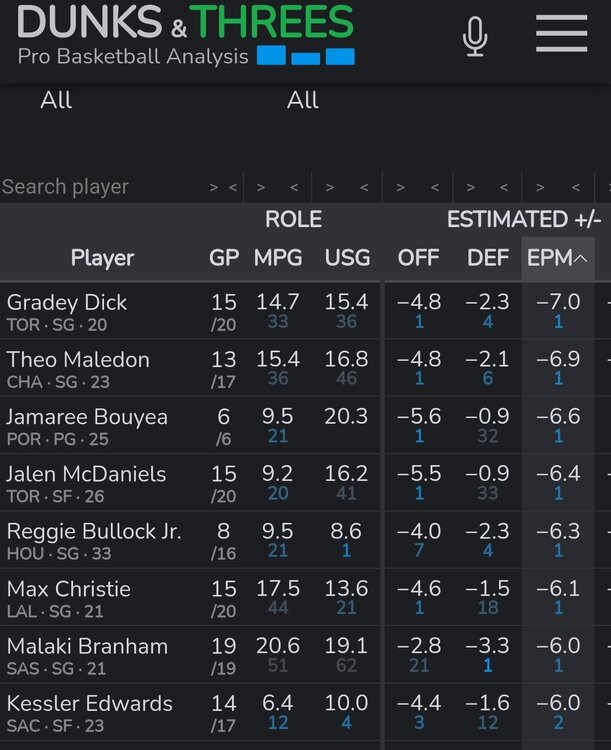Open the right 'All' filter dropdown
The width and height of the screenshot is (611, 750).
coord(303,100)
